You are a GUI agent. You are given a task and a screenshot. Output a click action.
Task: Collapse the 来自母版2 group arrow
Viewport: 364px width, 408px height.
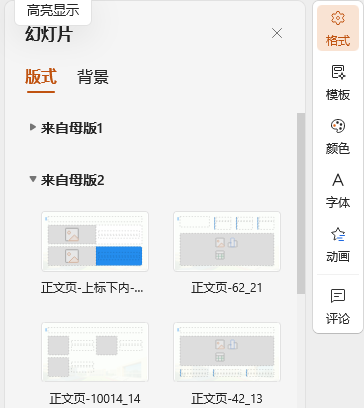pyautogui.click(x=33, y=179)
